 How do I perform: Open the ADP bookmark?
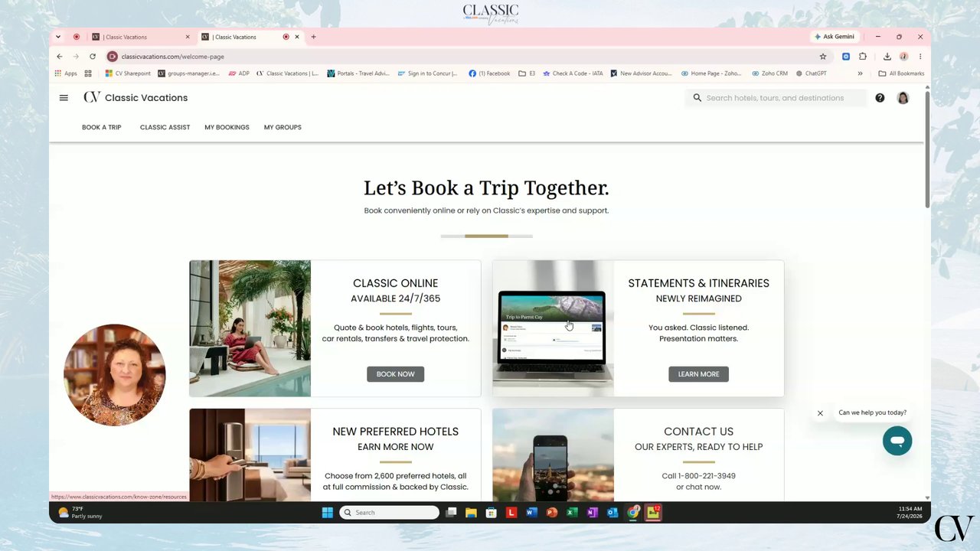click(x=239, y=73)
